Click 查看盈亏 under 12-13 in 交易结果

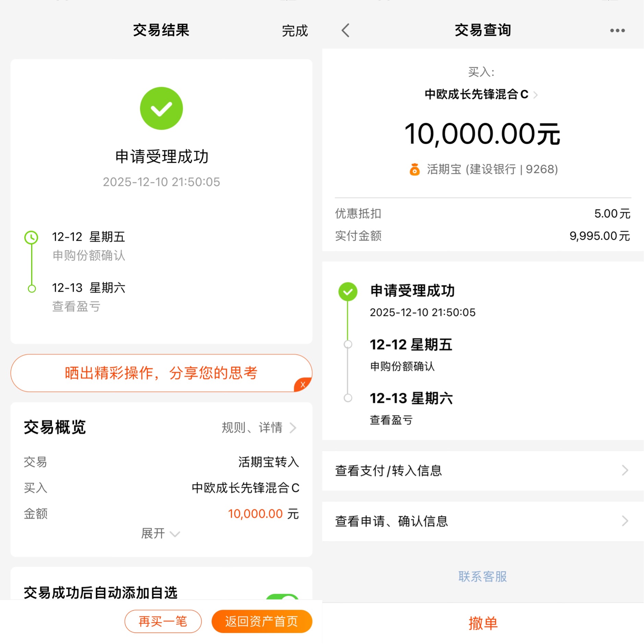(x=76, y=306)
